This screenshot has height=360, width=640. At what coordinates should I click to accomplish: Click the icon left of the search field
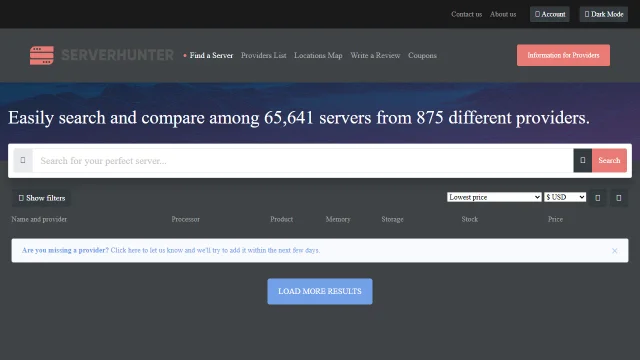click(x=23, y=160)
